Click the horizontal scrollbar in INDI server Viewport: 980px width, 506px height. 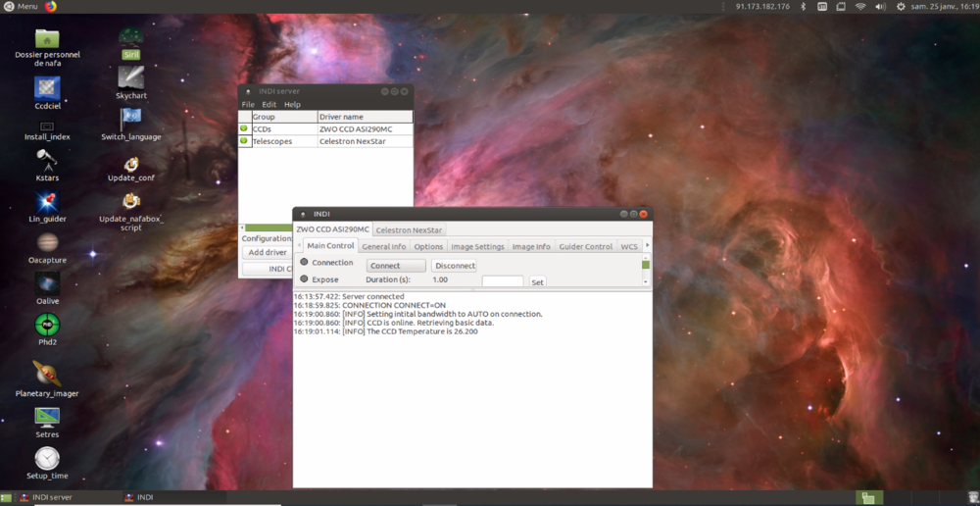269,228
